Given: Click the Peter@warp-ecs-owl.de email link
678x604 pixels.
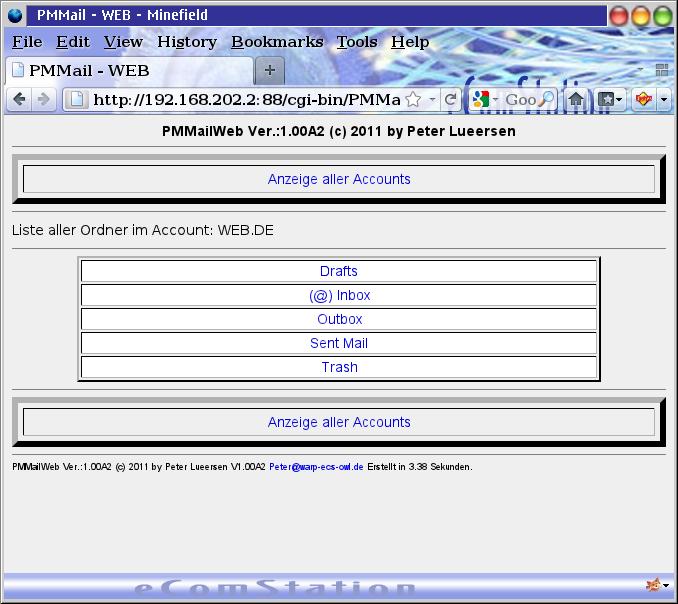Looking at the screenshot, I should (x=316, y=467).
